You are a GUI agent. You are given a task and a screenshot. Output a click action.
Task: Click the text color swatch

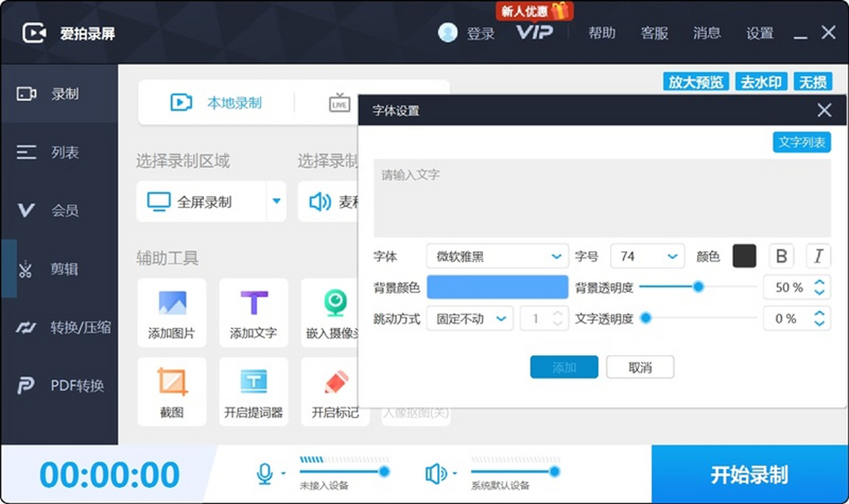pyautogui.click(x=744, y=256)
